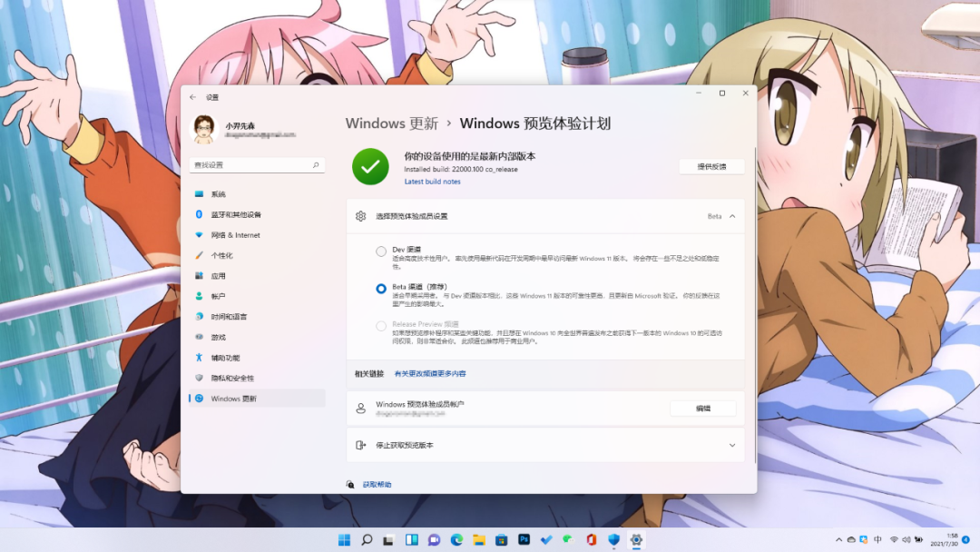Click the gear icon beside 选择预览体验成员设置
This screenshot has height=552, width=980.
pos(360,216)
